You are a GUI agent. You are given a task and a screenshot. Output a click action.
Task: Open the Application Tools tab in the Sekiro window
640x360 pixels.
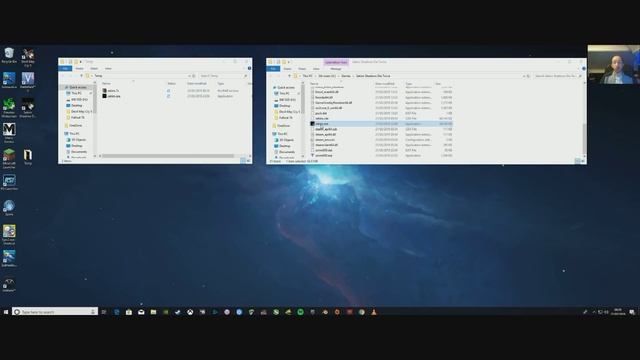click(336, 62)
